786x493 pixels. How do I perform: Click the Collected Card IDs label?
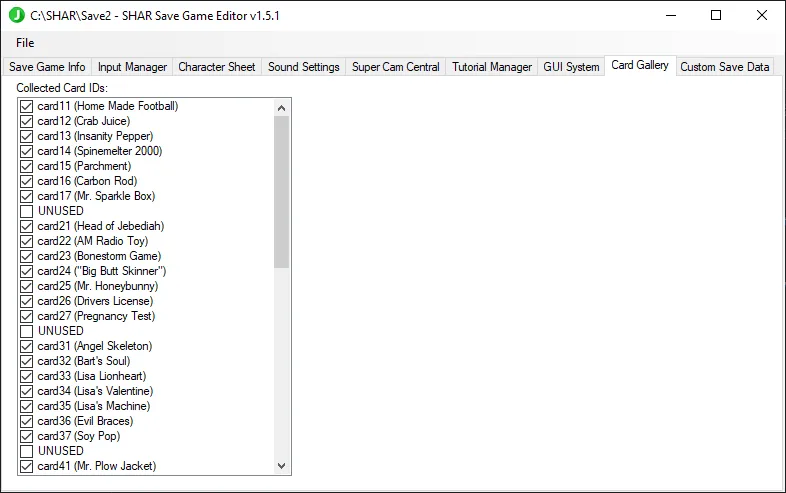pos(62,88)
